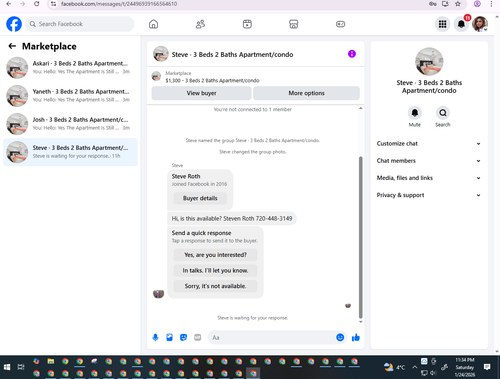Open the Gaming icon in top navigation
500x379 pixels.
[x=340, y=24]
